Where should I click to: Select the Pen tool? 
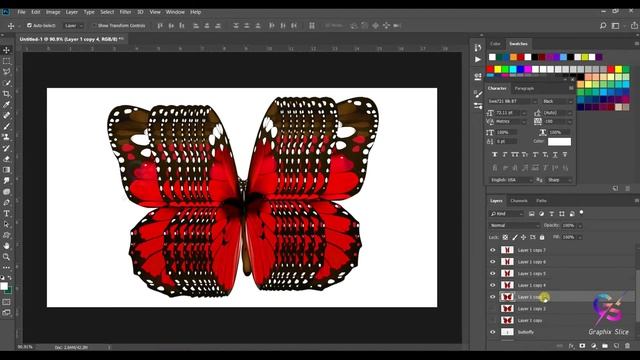pyautogui.click(x=7, y=202)
